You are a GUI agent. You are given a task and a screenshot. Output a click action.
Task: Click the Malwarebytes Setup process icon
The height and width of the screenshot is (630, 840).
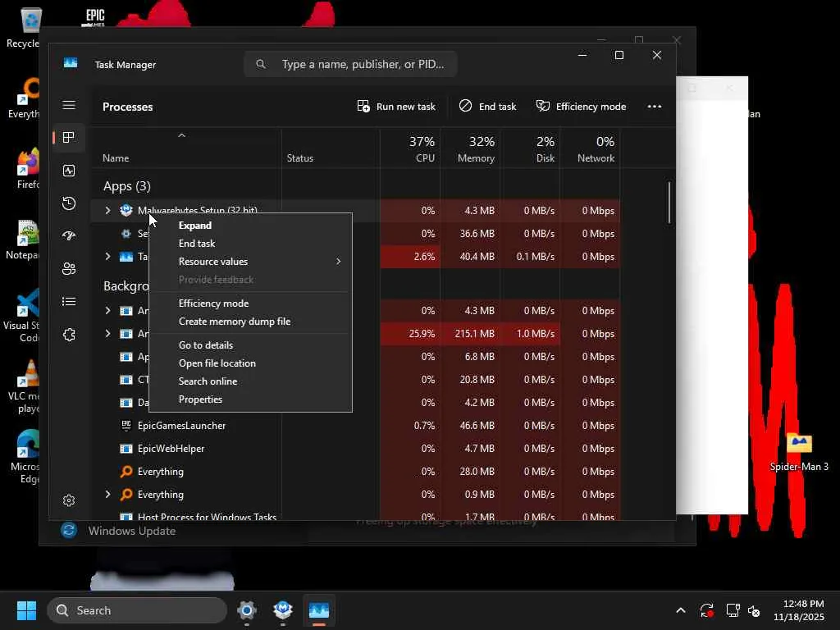(126, 210)
